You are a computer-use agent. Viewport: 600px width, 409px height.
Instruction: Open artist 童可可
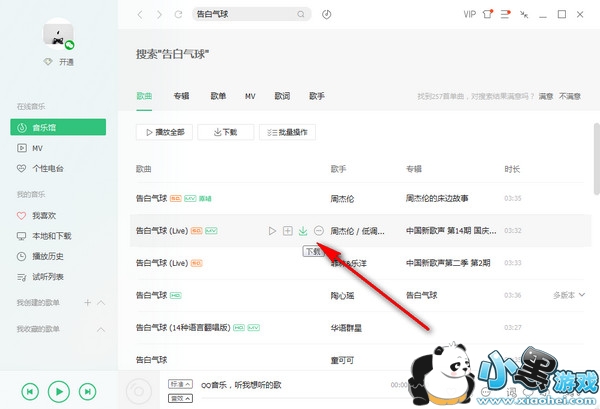click(x=342, y=360)
